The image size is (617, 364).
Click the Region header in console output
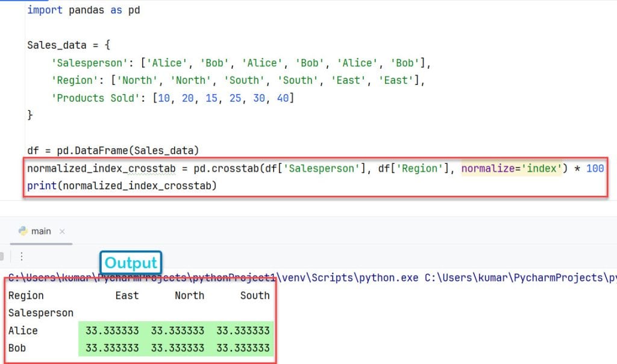(x=25, y=295)
